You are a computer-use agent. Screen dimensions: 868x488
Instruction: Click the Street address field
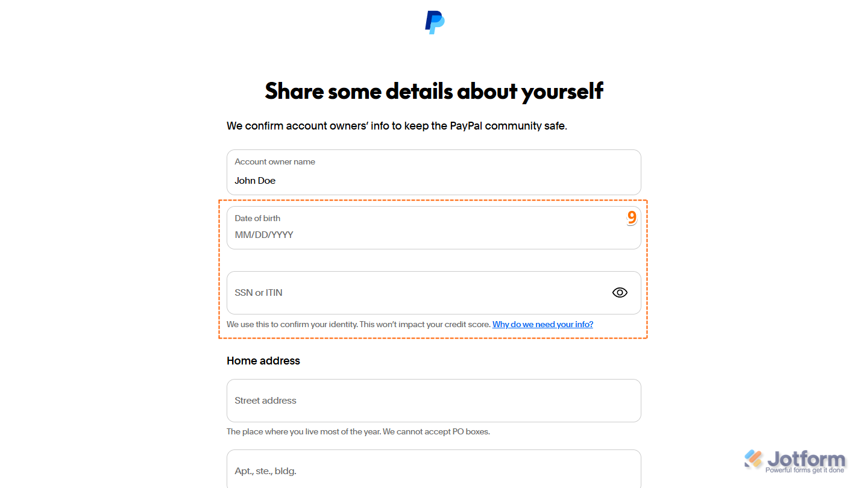click(x=433, y=401)
